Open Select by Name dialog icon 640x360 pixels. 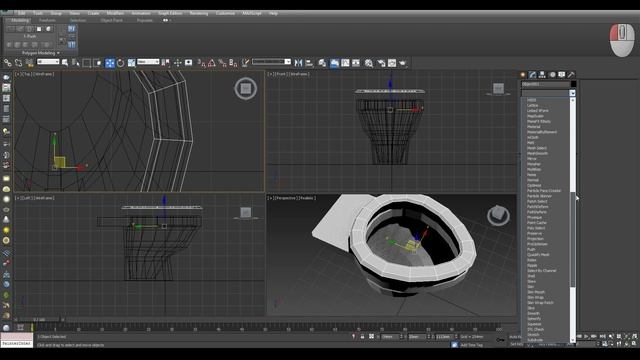coord(76,62)
